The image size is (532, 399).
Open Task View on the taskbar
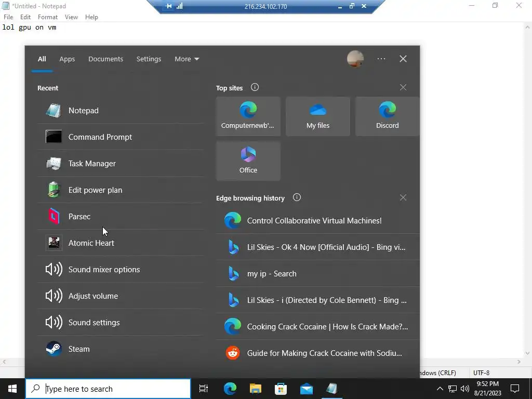204,389
